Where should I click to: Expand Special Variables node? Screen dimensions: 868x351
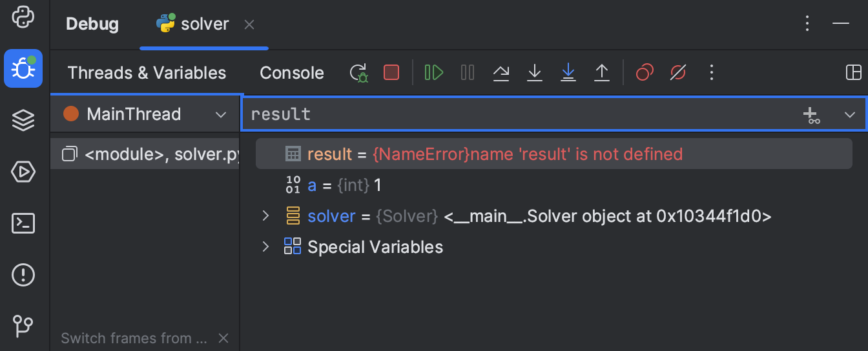tap(265, 246)
